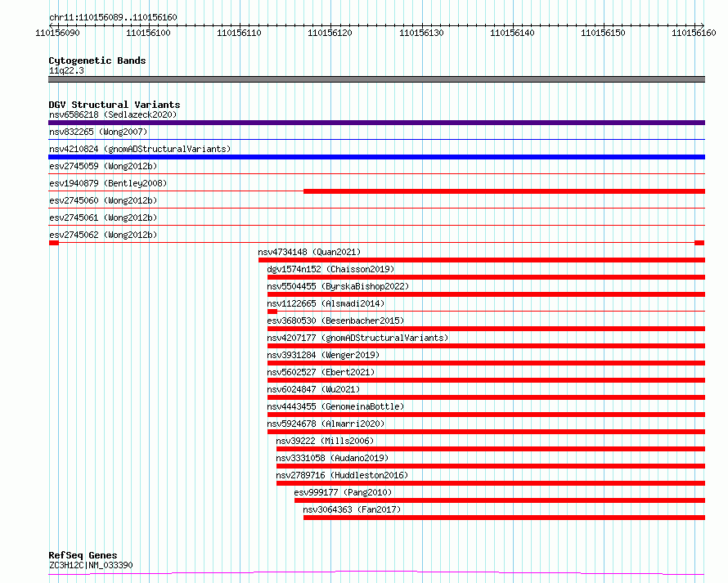This screenshot has height=583, width=728.
Task: Click the red nsv39222 variant bar
Action: click(491, 449)
